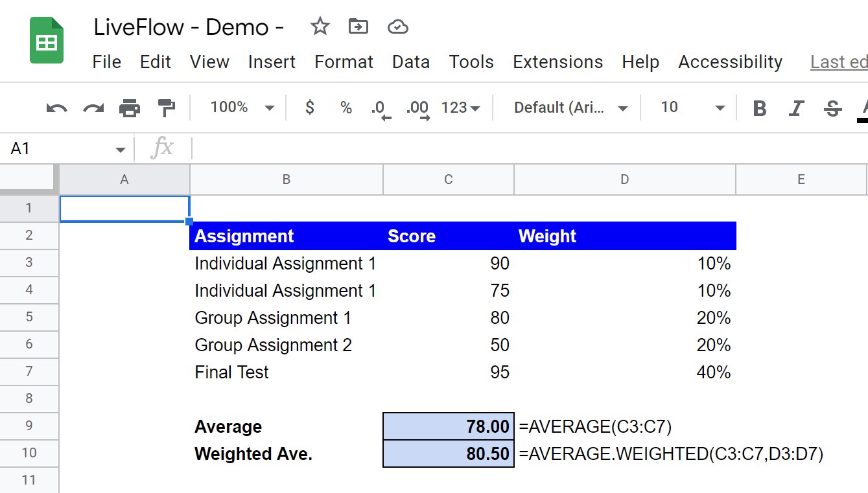Open the Google Sheets home icon
Viewport: 868px width, 493px height.
tap(47, 41)
